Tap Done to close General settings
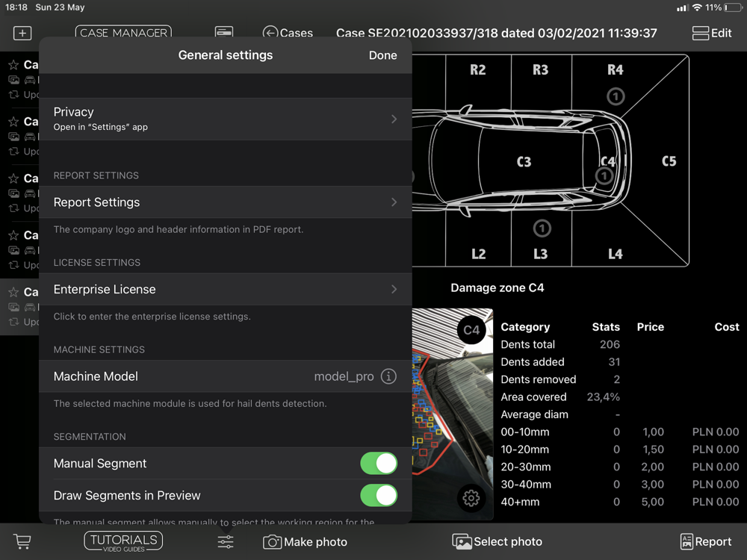The width and height of the screenshot is (747, 560). coord(382,55)
